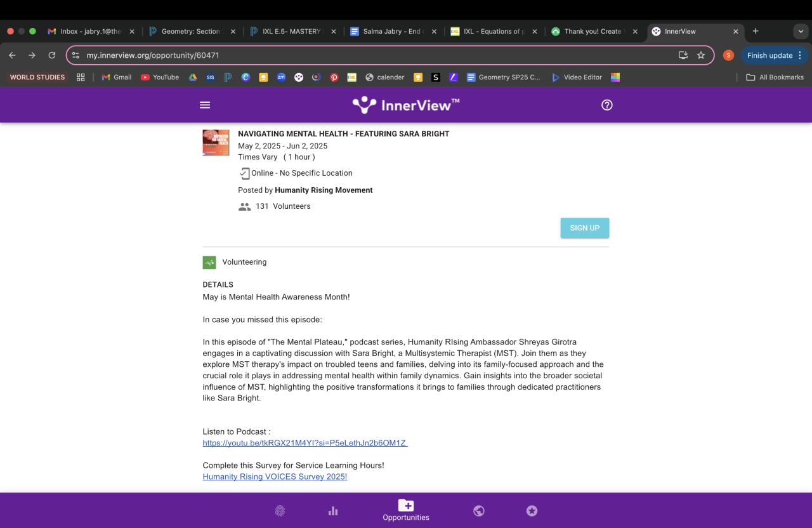Image resolution: width=812 pixels, height=528 pixels.
Task: Open the SIS bookmark icon
Action: pos(211,77)
